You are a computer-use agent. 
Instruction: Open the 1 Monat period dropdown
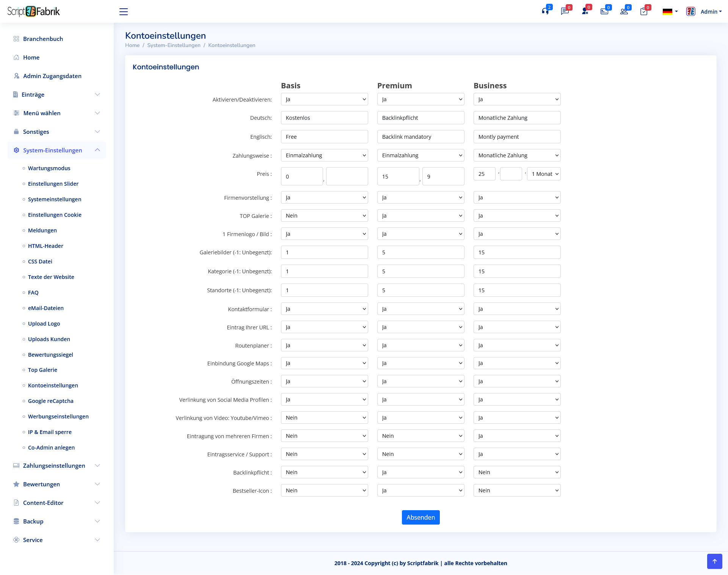pyautogui.click(x=544, y=174)
